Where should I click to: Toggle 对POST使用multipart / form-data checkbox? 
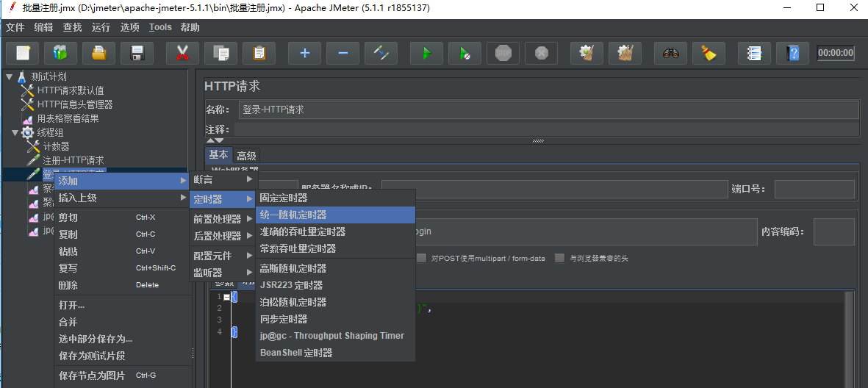[x=422, y=258]
